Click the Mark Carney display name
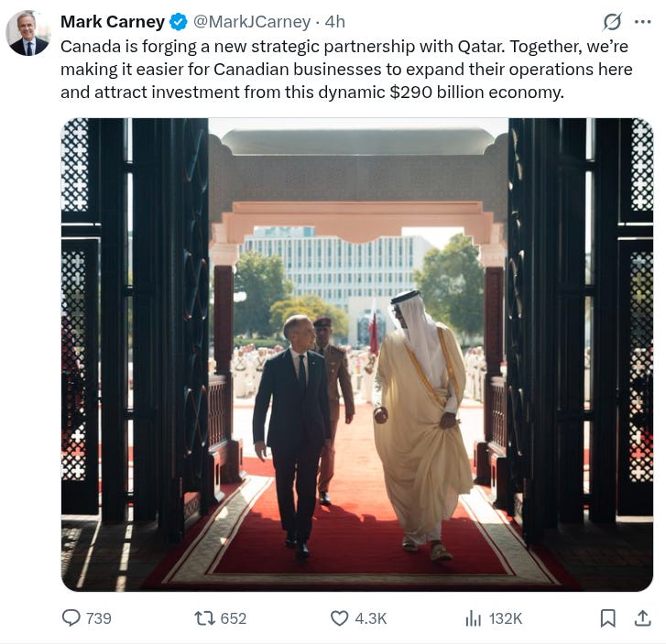The image size is (666, 644). tap(113, 22)
